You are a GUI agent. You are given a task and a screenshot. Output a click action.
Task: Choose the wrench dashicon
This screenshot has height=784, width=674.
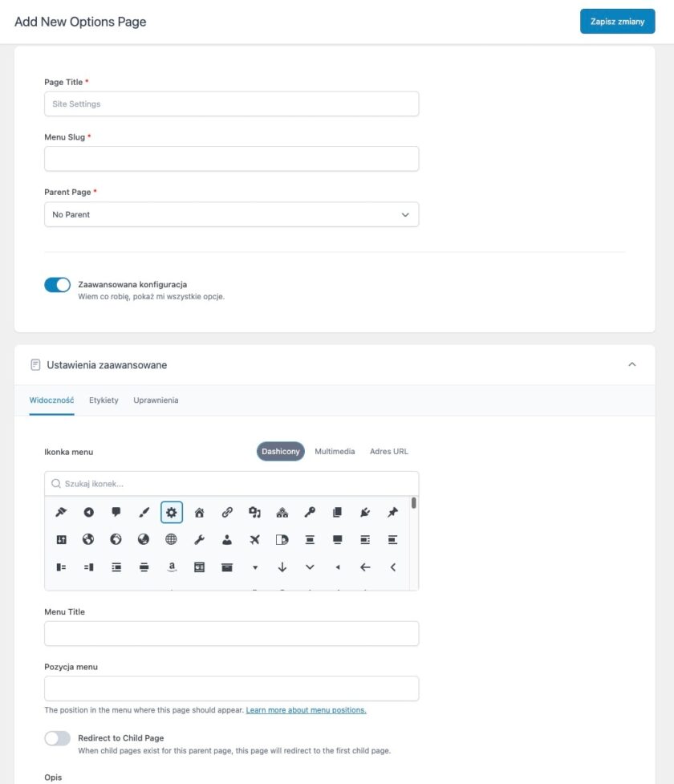(199, 539)
